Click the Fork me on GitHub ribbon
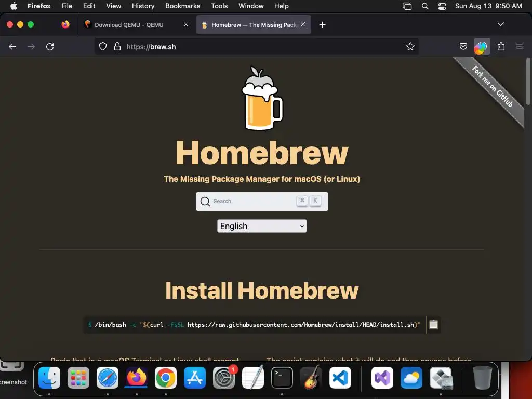Image resolution: width=532 pixels, height=399 pixels. click(492, 87)
